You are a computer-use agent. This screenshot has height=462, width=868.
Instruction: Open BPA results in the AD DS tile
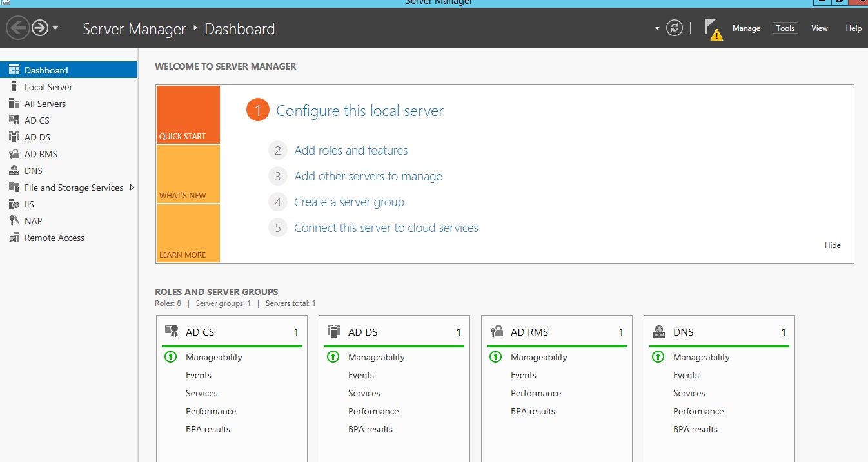click(x=370, y=429)
